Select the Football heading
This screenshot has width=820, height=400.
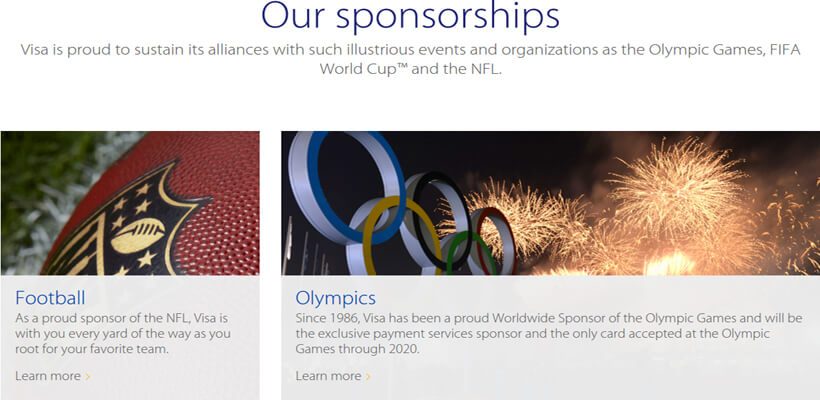[50, 298]
